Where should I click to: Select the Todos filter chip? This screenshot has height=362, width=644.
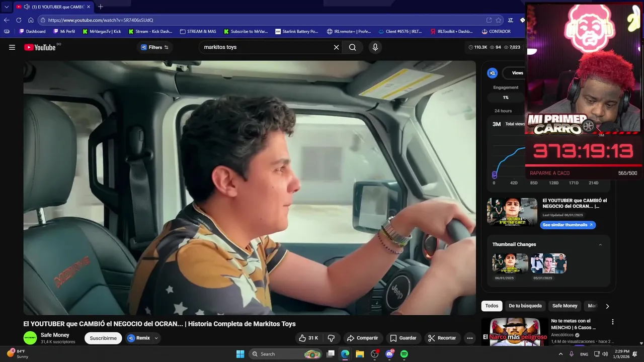pos(492,306)
